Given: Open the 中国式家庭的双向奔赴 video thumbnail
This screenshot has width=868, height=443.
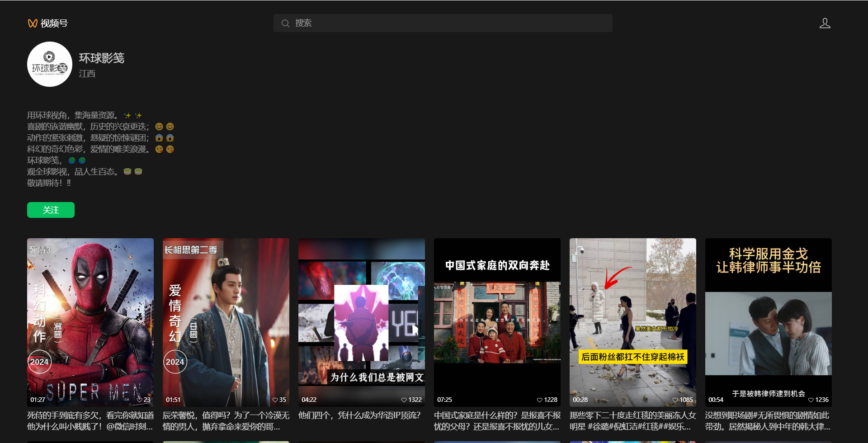Looking at the screenshot, I should tap(497, 322).
